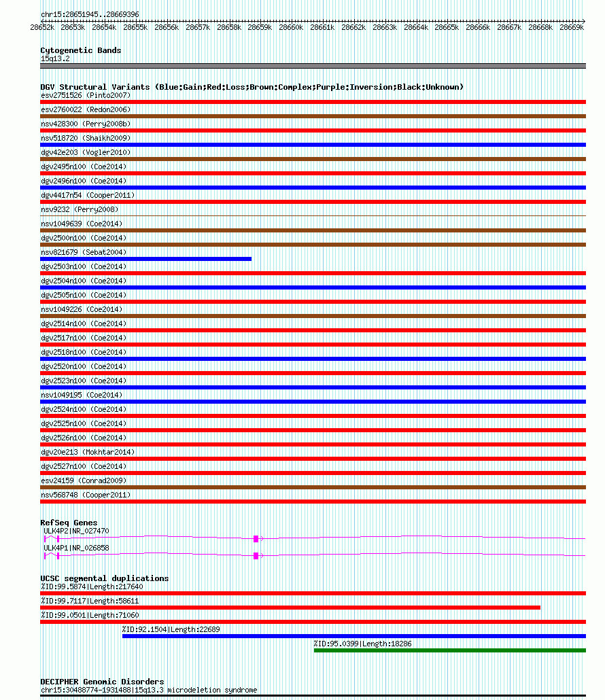Screen dimensions: 605x700
Task: Open the RefSeq Genes track title
Action: pos(69,523)
